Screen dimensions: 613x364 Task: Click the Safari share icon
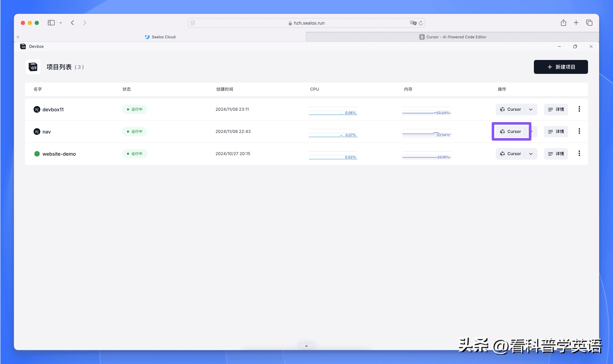pos(563,23)
